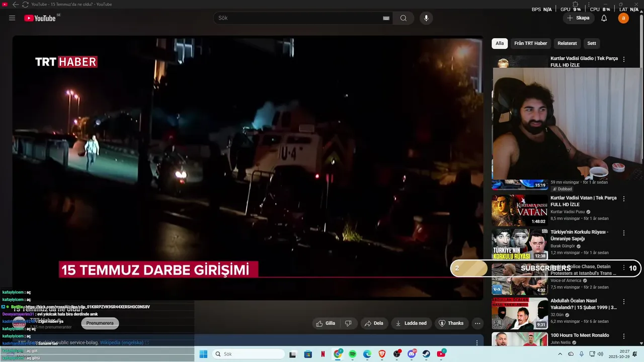Image resolution: width=644 pixels, height=362 pixels.
Task: Reload the page with refresh icon
Action: pos(25,5)
